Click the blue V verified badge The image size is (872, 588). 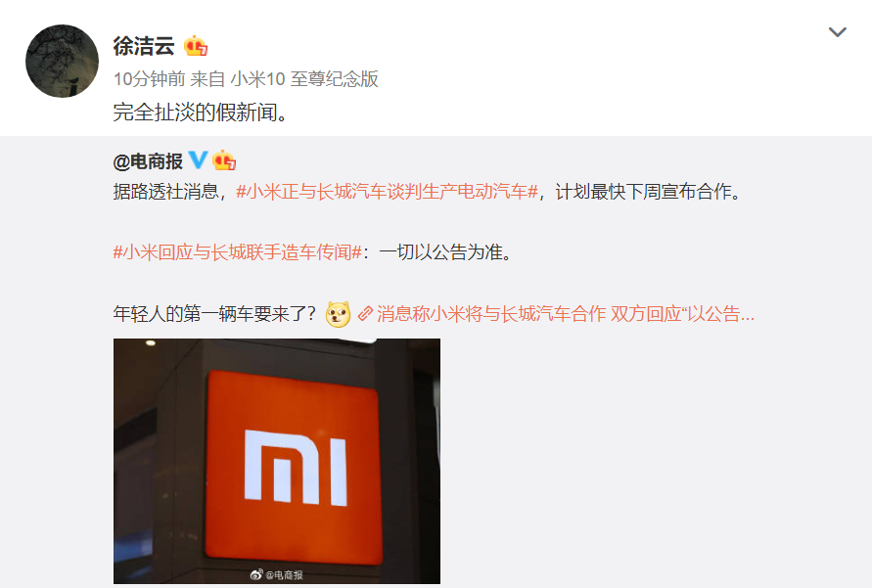tap(198, 160)
